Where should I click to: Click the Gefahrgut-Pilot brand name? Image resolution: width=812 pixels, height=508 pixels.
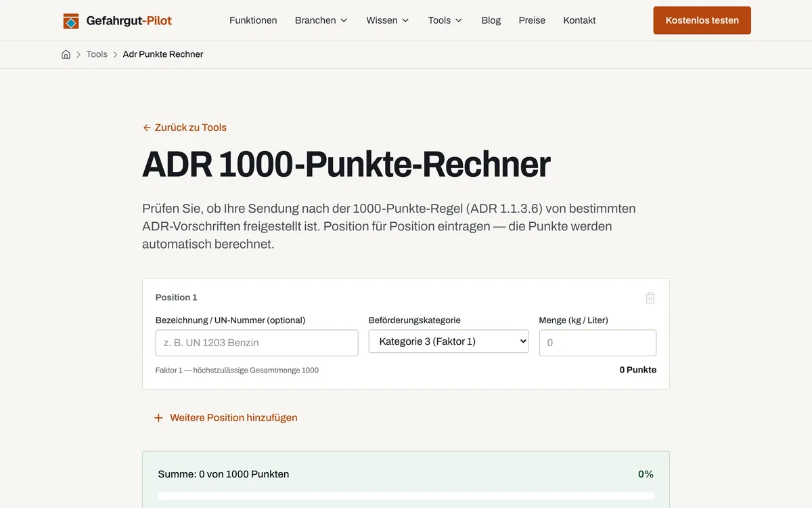pos(129,21)
